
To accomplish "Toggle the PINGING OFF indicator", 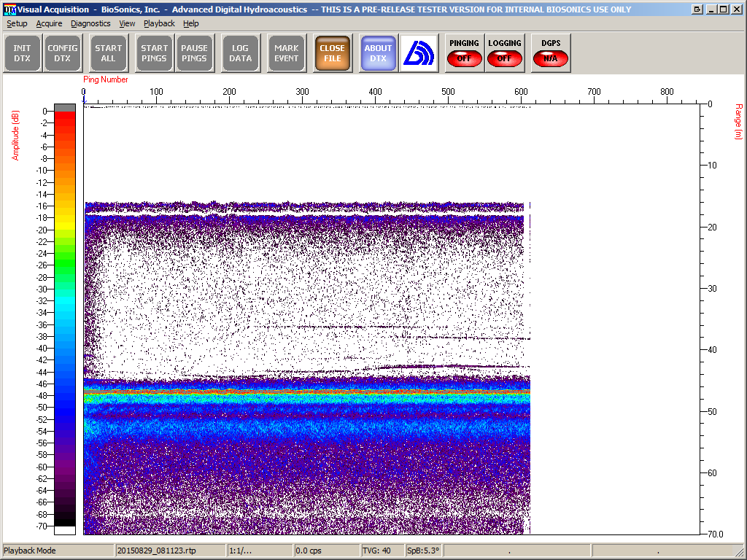I will [465, 53].
